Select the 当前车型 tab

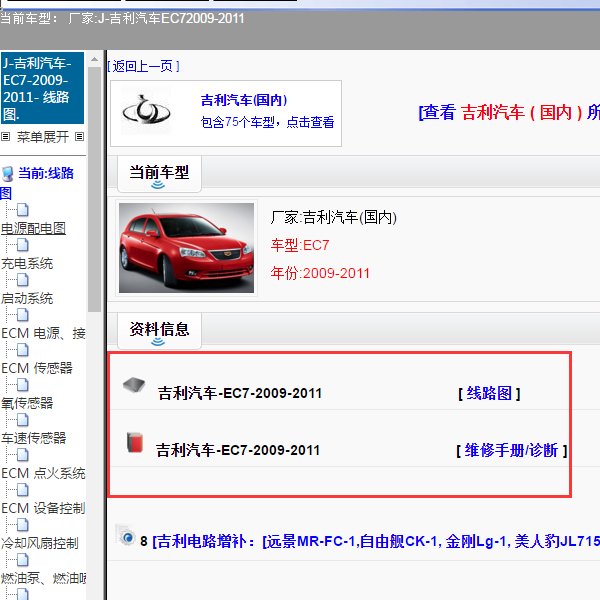(x=159, y=174)
